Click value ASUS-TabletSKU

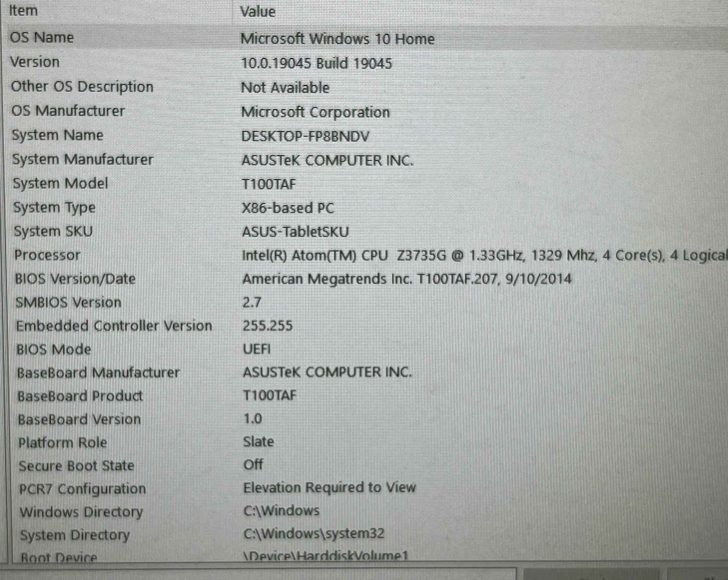295,232
